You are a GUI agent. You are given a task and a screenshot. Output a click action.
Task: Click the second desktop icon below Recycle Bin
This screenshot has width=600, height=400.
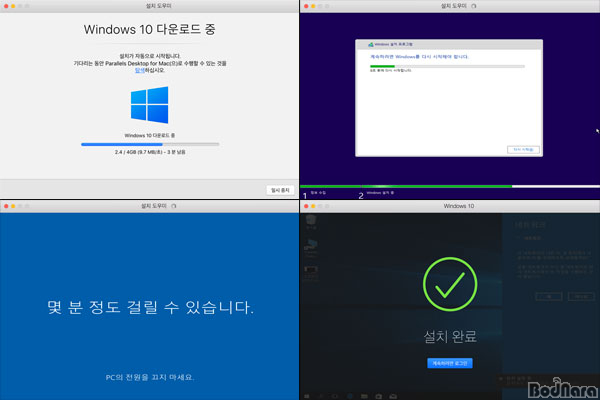pyautogui.click(x=310, y=245)
